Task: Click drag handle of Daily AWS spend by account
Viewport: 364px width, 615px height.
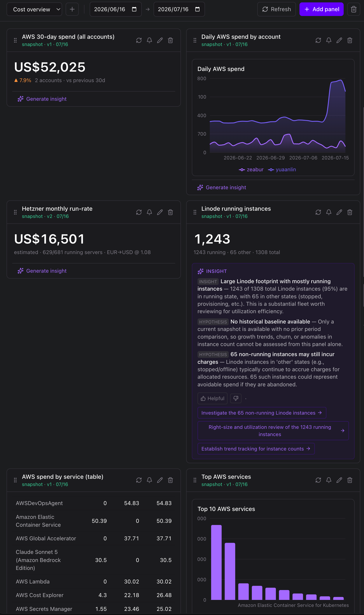Action: [x=195, y=40]
